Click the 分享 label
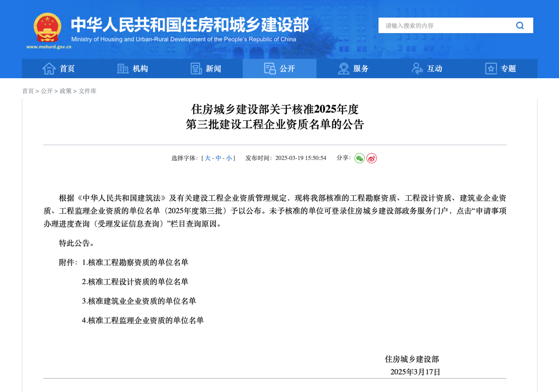559x392 pixels. pyautogui.click(x=344, y=157)
